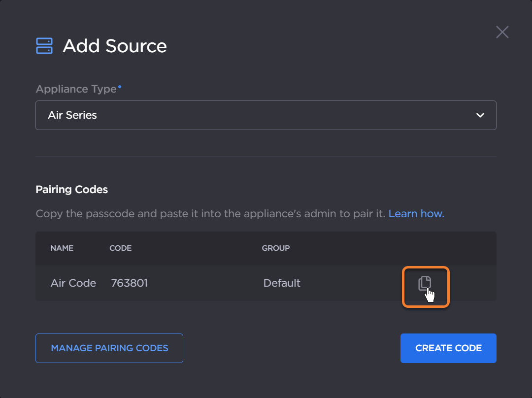Open the Learn how link
532x398 pixels.
416,213
